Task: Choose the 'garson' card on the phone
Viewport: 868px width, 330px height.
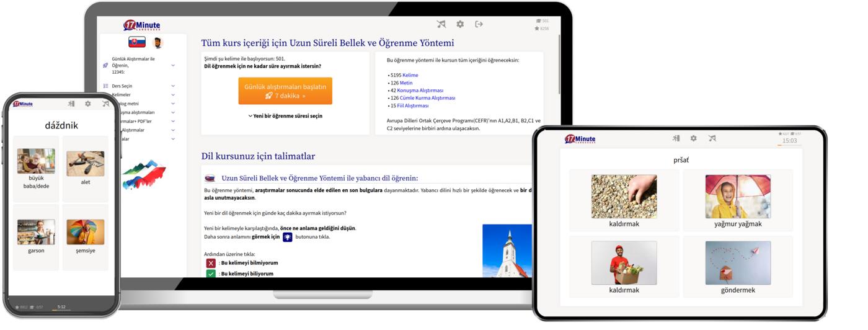Action: point(36,237)
